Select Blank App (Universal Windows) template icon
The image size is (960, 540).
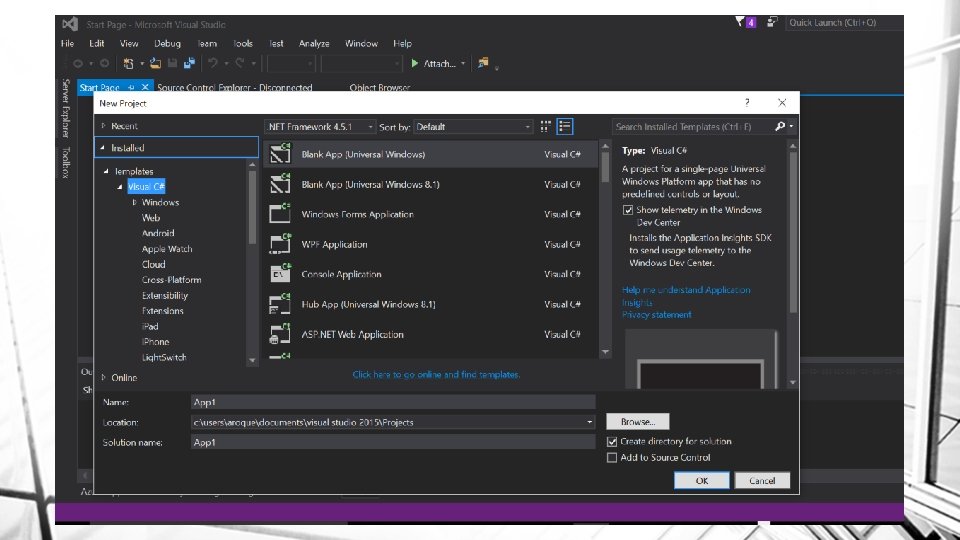click(280, 154)
